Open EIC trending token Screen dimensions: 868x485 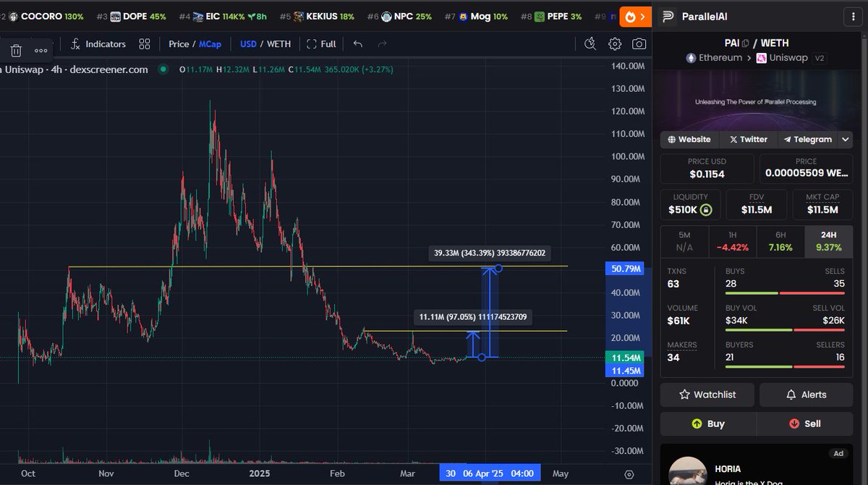tap(223, 16)
